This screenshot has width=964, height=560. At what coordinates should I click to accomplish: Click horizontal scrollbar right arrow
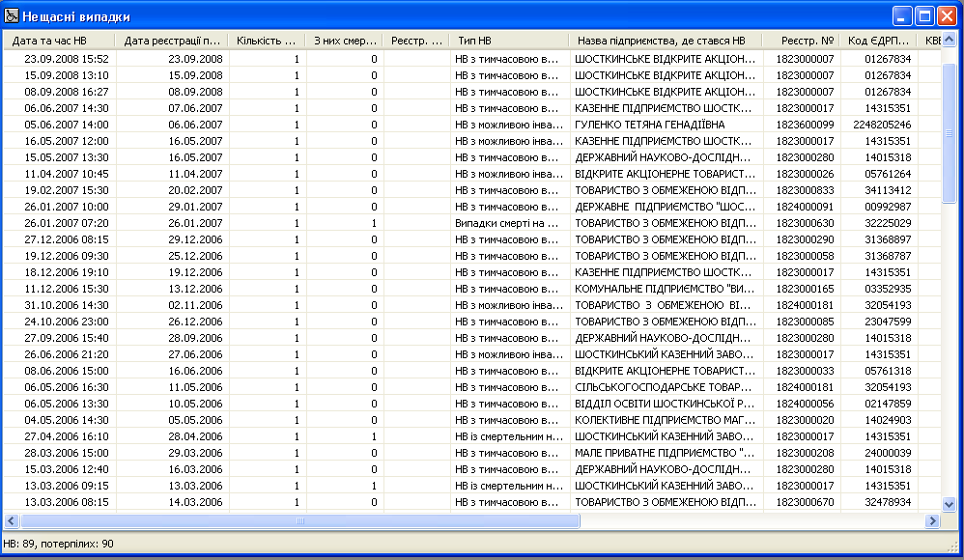click(933, 520)
